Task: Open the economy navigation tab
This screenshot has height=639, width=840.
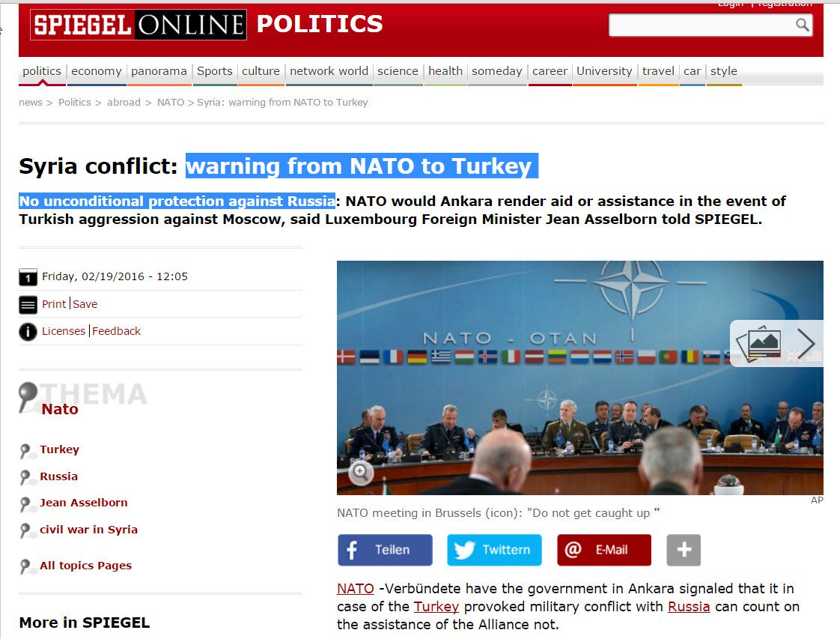Action: click(97, 70)
